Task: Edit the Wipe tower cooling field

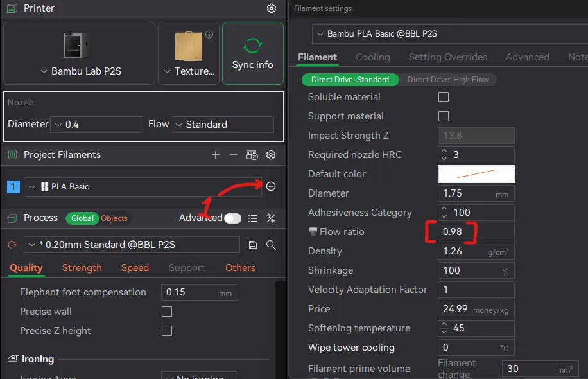Action: [x=476, y=348]
